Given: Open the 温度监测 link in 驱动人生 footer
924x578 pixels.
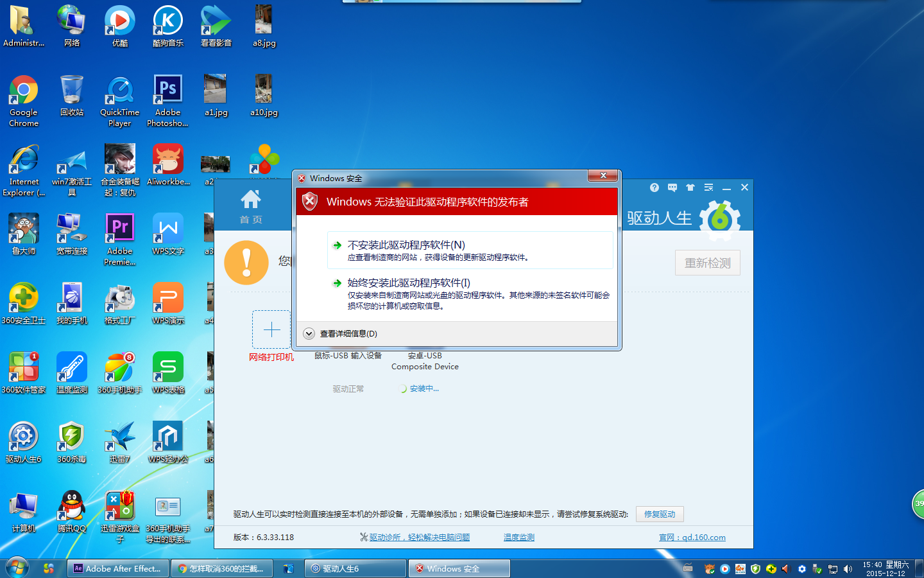Looking at the screenshot, I should [x=518, y=537].
